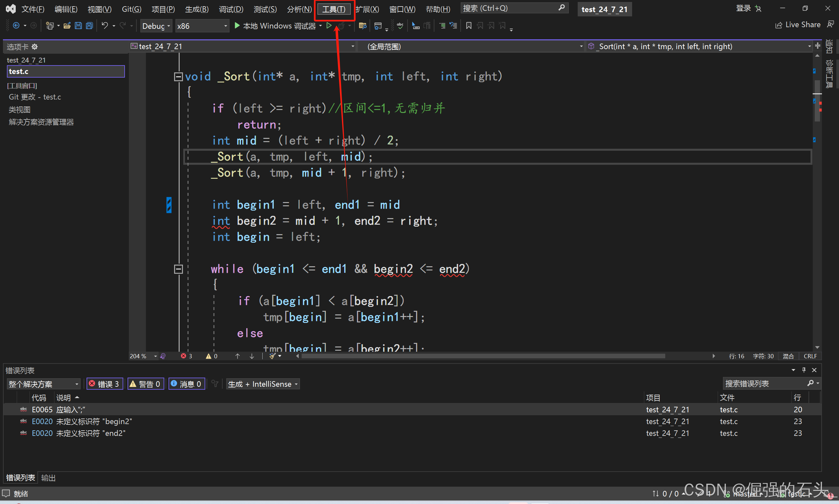Viewport: 839px width, 504px height.
Task: Open E0020 error code link for begin2
Action: click(x=42, y=421)
